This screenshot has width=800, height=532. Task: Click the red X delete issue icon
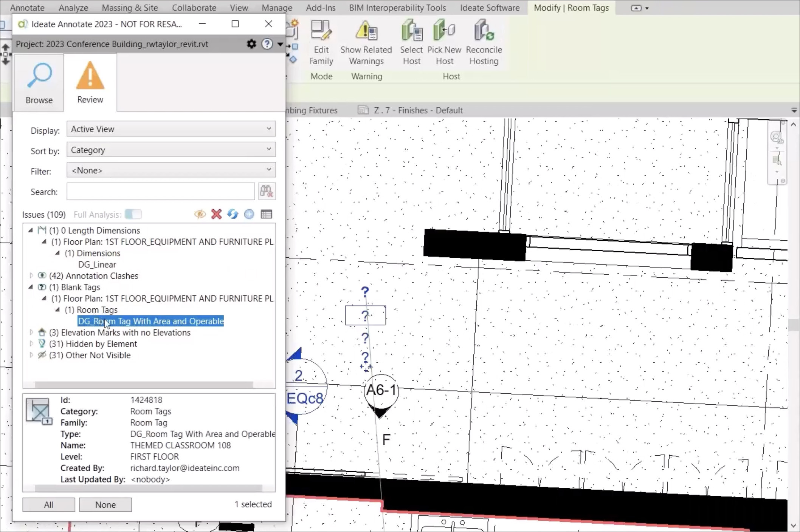[x=216, y=214]
